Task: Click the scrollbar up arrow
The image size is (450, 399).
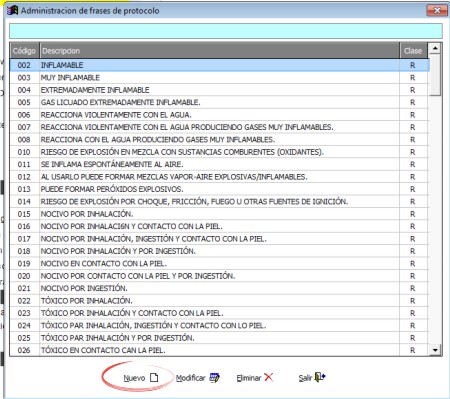Action: (435, 49)
